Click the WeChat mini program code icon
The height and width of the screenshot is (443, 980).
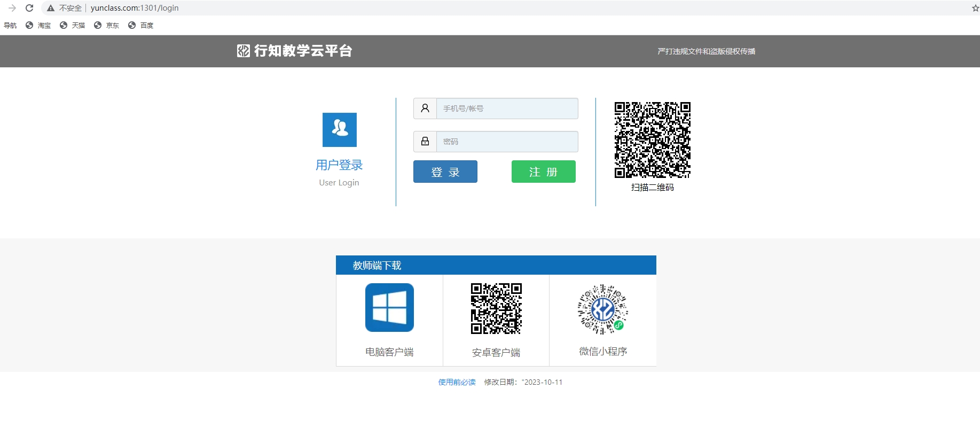pos(603,309)
